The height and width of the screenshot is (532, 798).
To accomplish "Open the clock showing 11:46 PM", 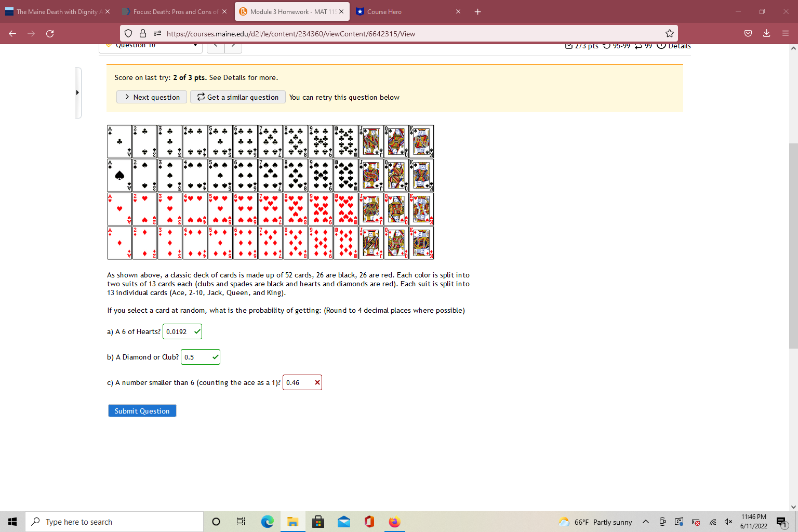I will [754, 522].
